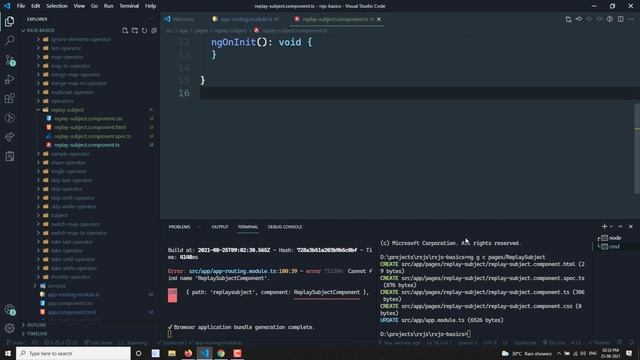Image resolution: width=640 pixels, height=360 pixels.
Task: Open replay-subject.component.html file
Action: [x=90, y=127]
